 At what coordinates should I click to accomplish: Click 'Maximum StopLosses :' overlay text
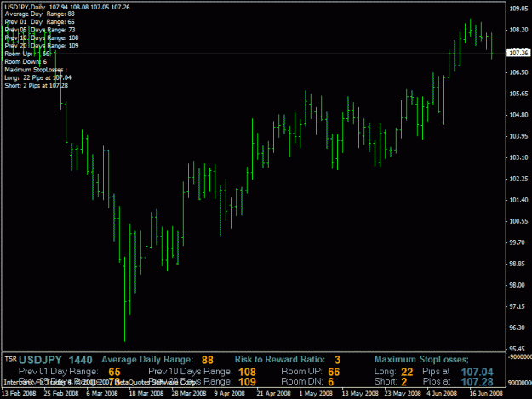point(36,70)
